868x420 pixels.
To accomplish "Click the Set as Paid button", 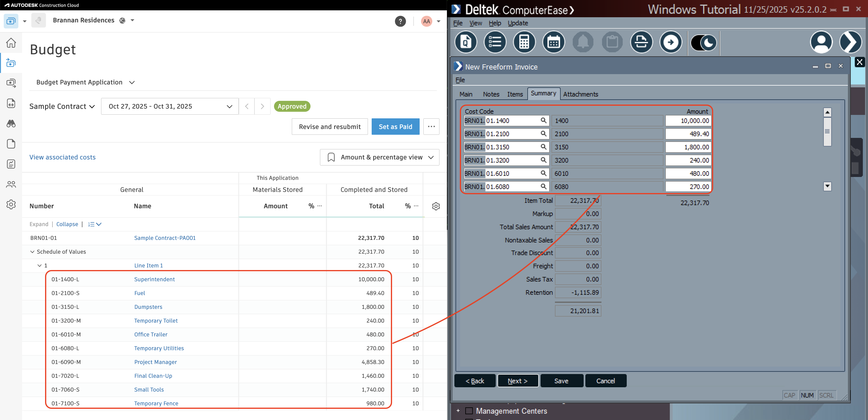I will pos(395,127).
